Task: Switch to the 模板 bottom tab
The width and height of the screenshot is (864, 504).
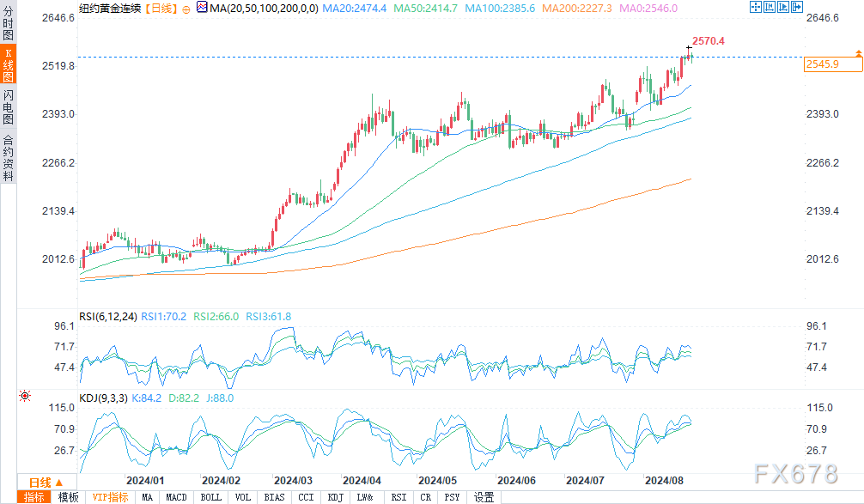Action: [69, 497]
